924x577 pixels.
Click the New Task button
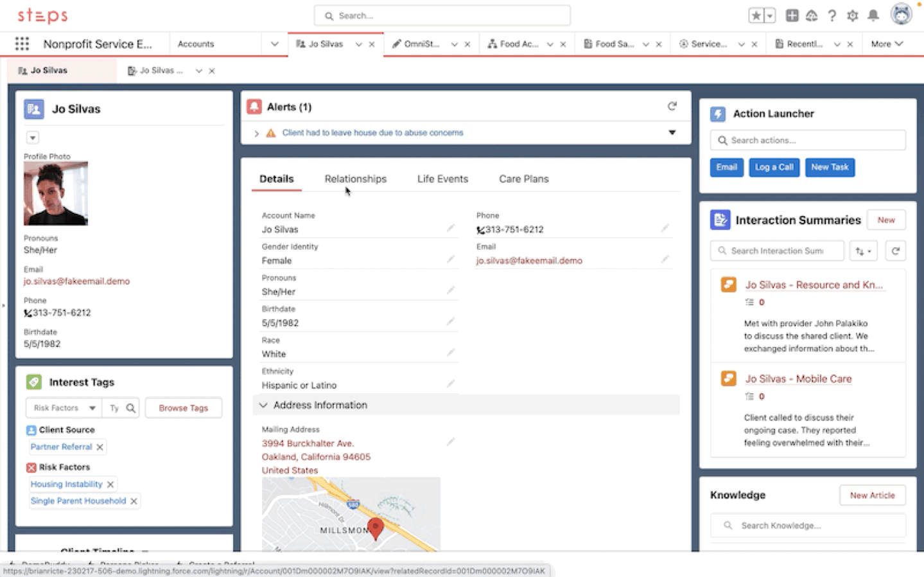tap(830, 167)
